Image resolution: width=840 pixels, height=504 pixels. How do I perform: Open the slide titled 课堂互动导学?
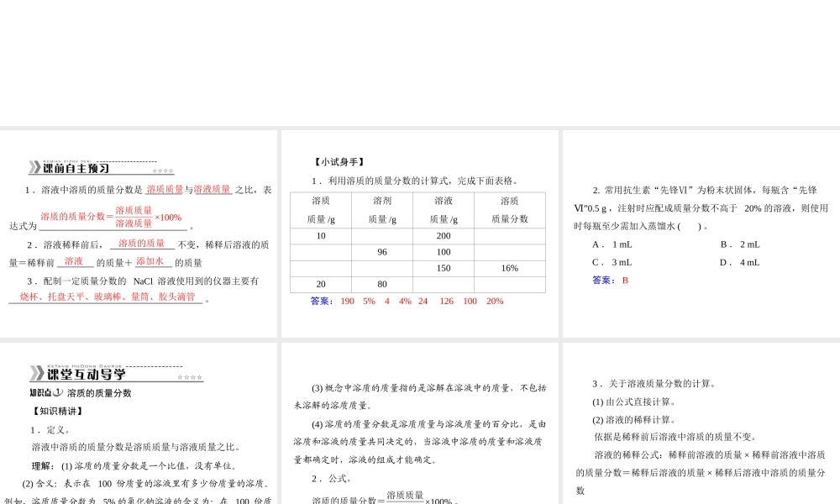click(x=139, y=423)
